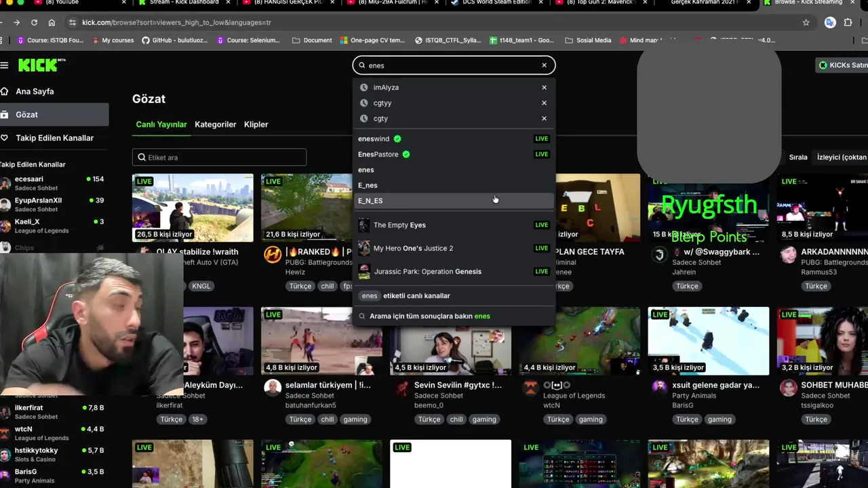This screenshot has width=868, height=488.
Task: Open the hamburger sidebar menu
Action: pyautogui.click(x=4, y=65)
